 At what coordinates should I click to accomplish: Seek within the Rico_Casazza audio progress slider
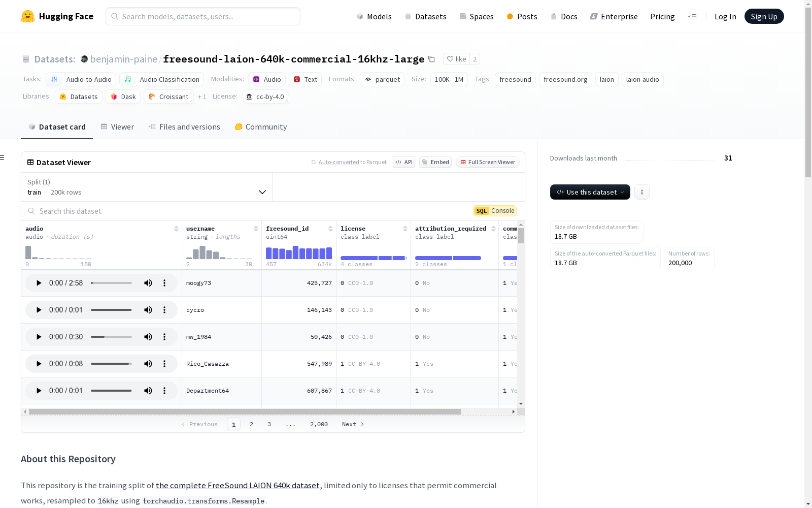tap(111, 364)
